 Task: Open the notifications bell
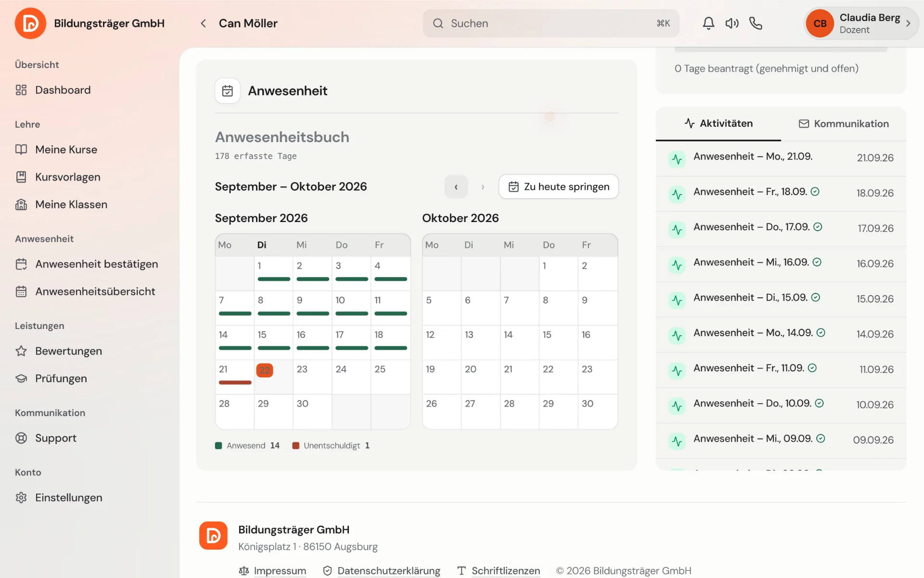[x=708, y=23]
